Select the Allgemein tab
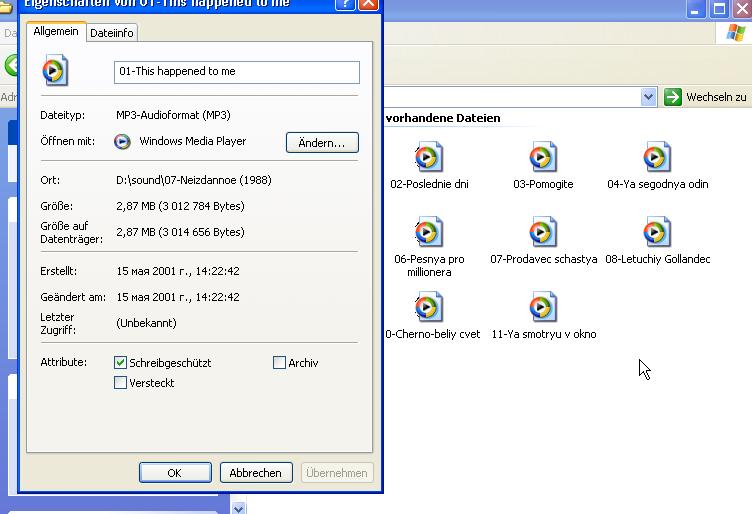 55,32
